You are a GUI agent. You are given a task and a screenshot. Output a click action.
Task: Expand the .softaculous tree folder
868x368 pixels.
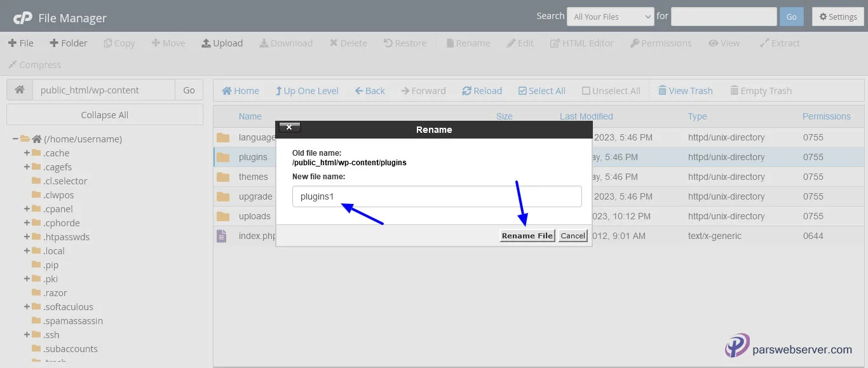point(27,307)
